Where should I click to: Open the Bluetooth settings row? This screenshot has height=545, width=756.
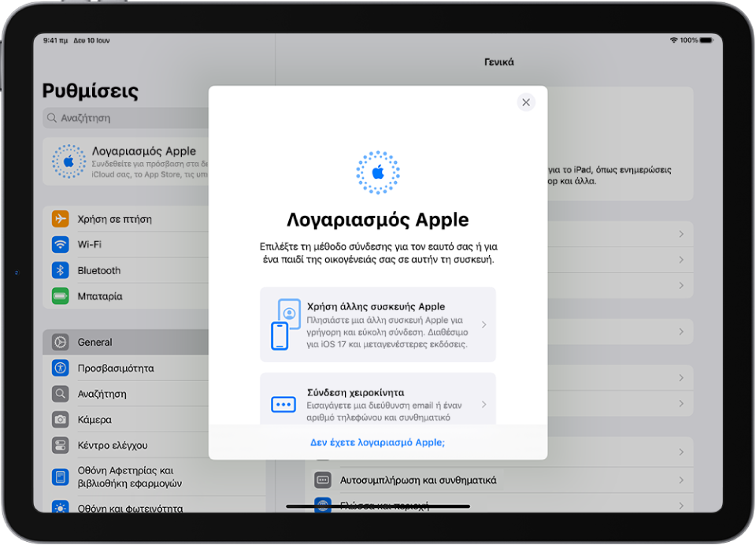(126, 270)
